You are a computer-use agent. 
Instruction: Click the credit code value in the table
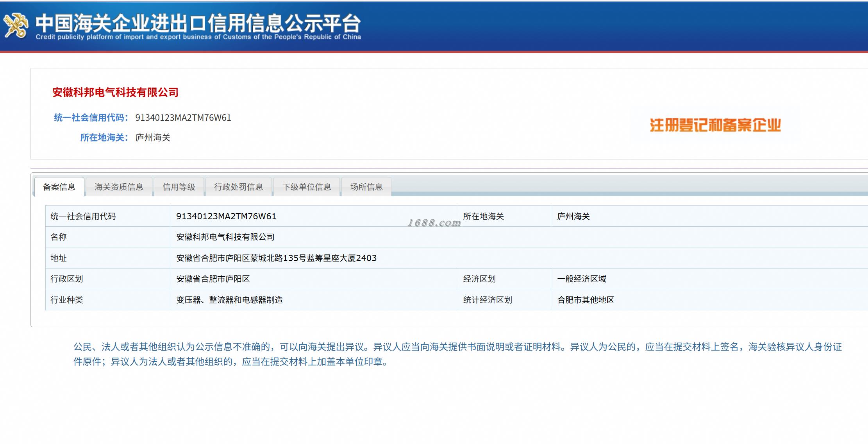click(226, 216)
